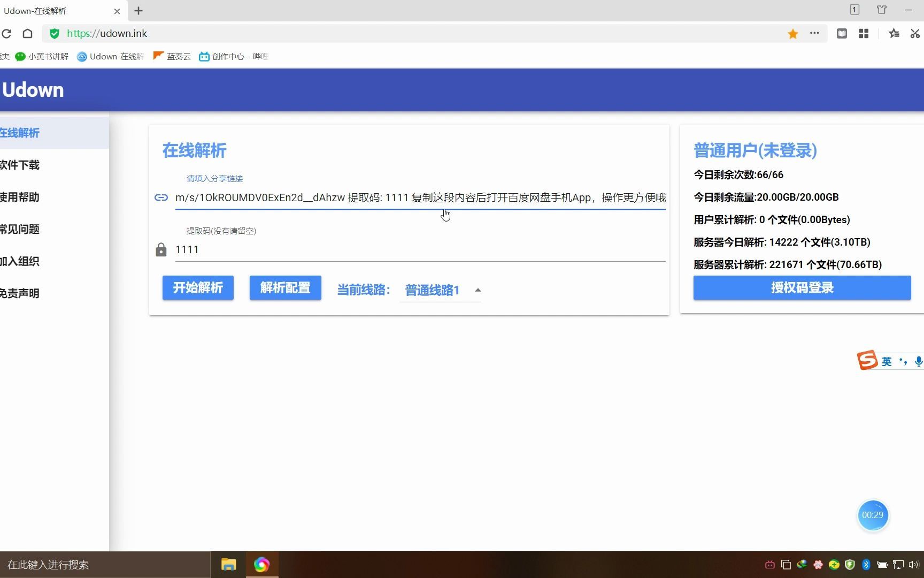
Task: Click the Sogou punctuation mode icon
Action: pos(903,362)
